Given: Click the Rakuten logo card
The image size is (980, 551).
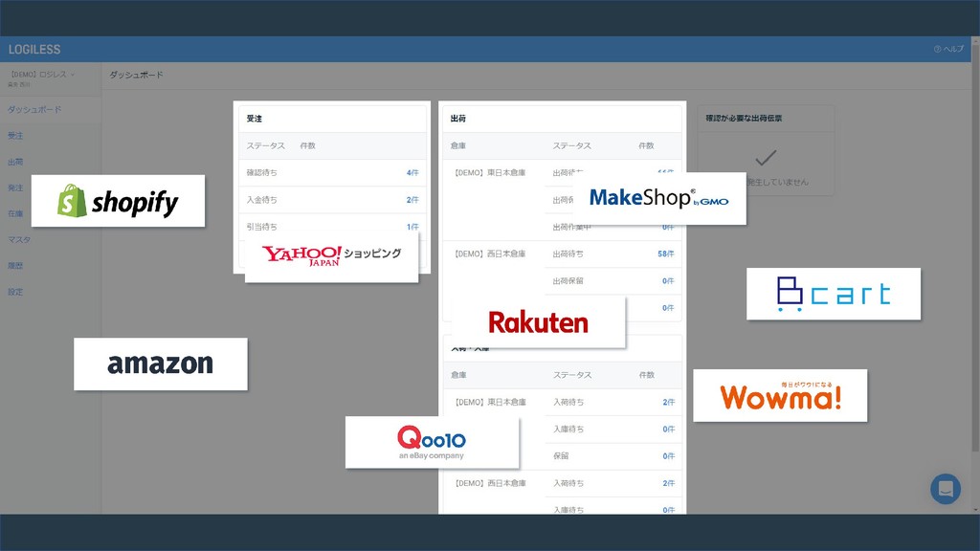Looking at the screenshot, I should click(x=538, y=322).
